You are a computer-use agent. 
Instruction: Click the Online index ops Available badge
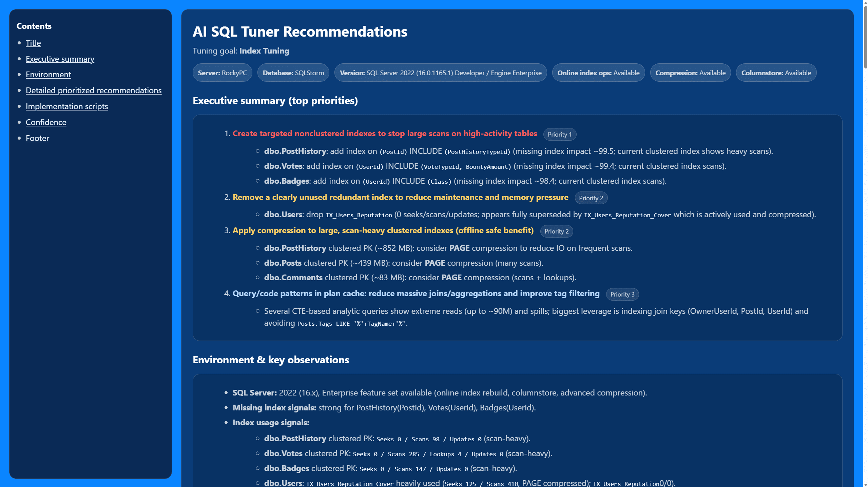(x=598, y=73)
